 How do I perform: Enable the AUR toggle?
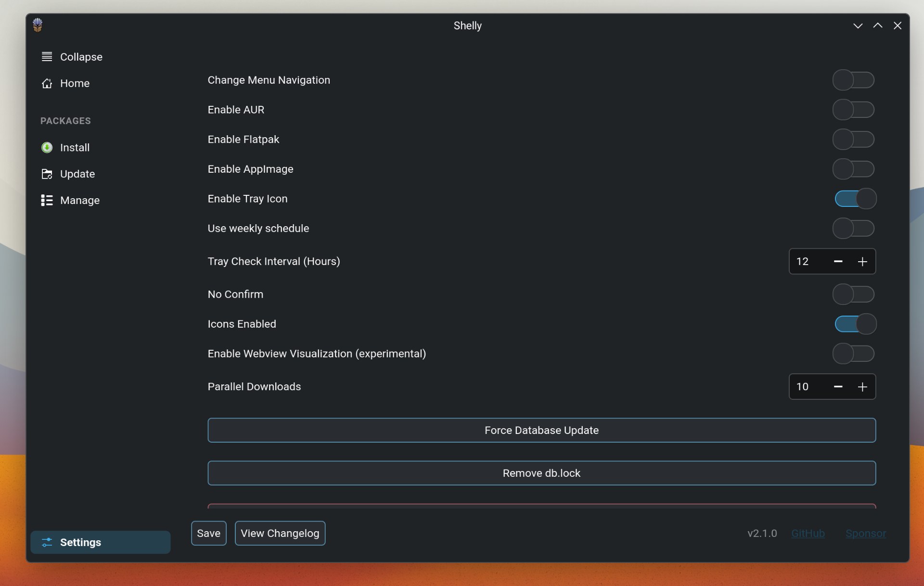[x=853, y=110]
